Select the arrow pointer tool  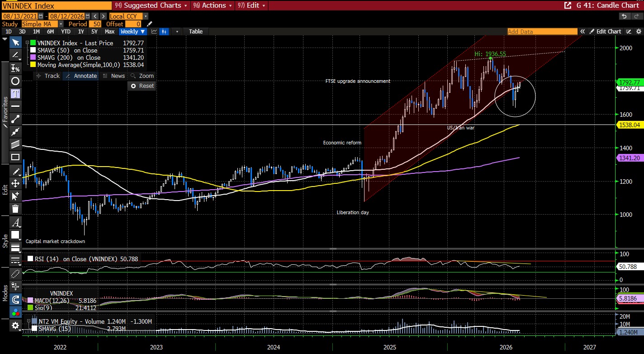tap(15, 42)
